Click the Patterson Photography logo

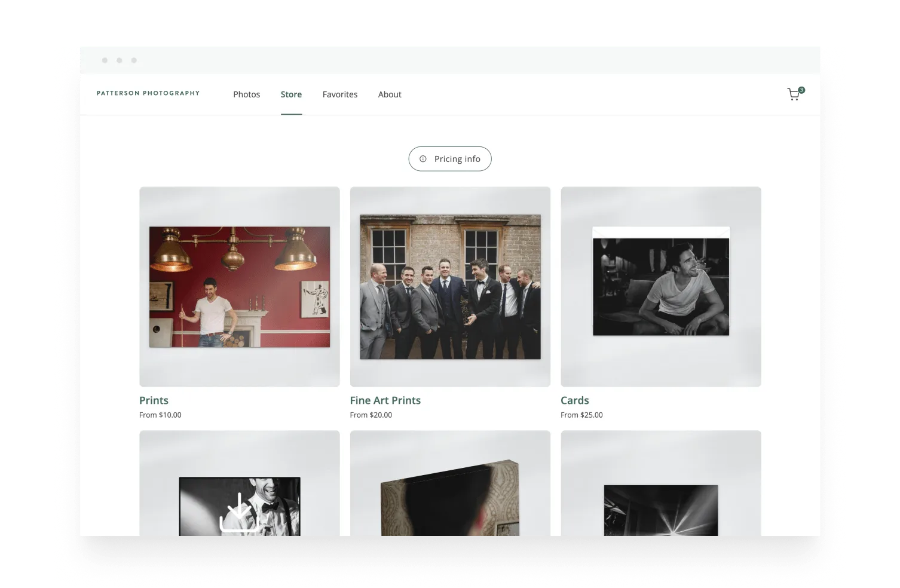click(x=148, y=93)
